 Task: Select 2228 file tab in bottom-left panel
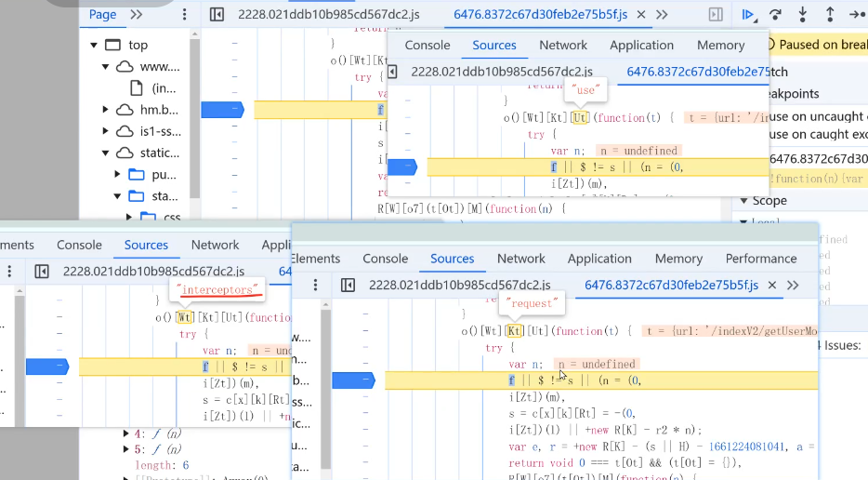coord(153,271)
